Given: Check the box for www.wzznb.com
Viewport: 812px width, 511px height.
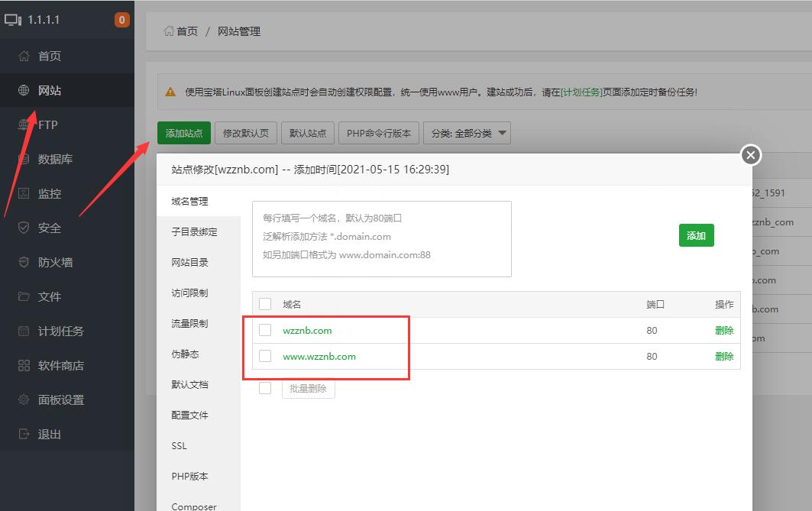Looking at the screenshot, I should pos(265,356).
